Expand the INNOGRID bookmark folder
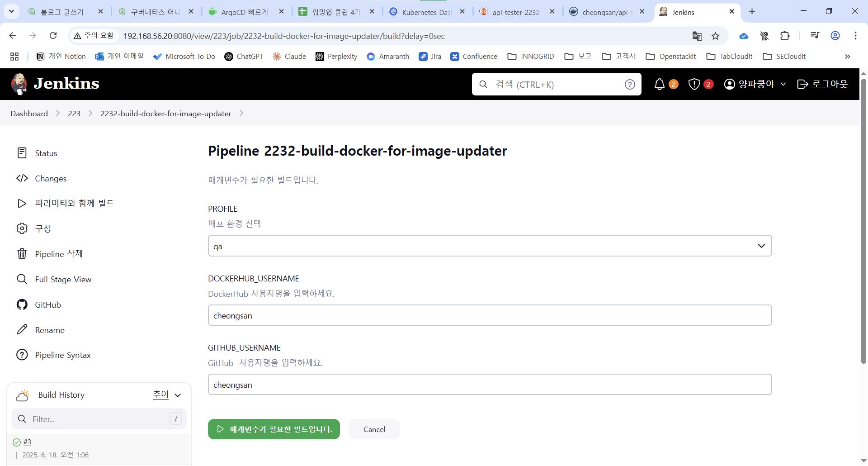 [x=531, y=57]
